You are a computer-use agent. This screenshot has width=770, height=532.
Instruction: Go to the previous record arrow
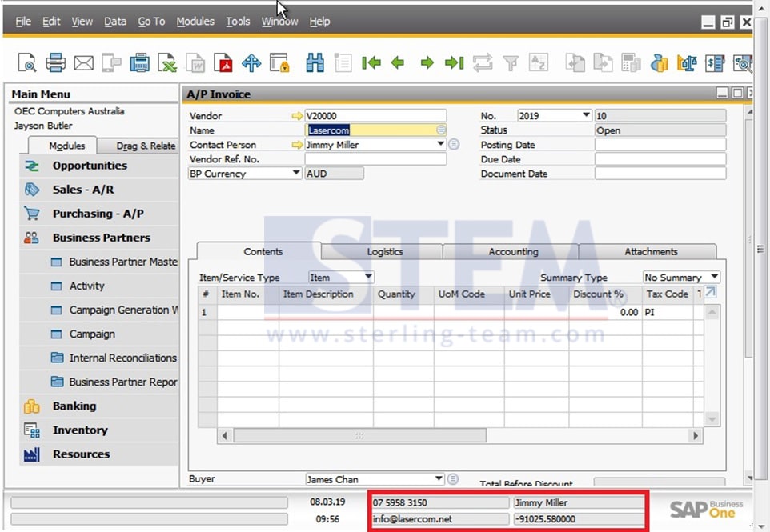click(398, 63)
